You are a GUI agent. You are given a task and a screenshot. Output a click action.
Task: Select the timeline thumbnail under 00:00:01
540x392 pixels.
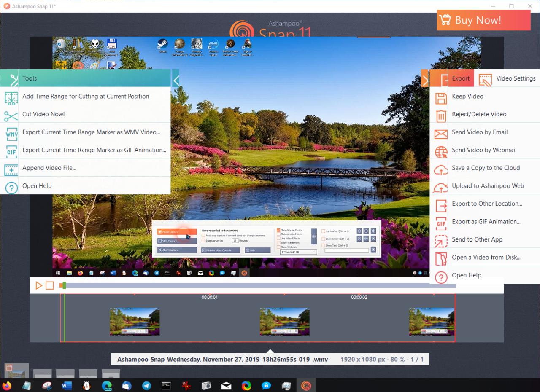click(135, 322)
